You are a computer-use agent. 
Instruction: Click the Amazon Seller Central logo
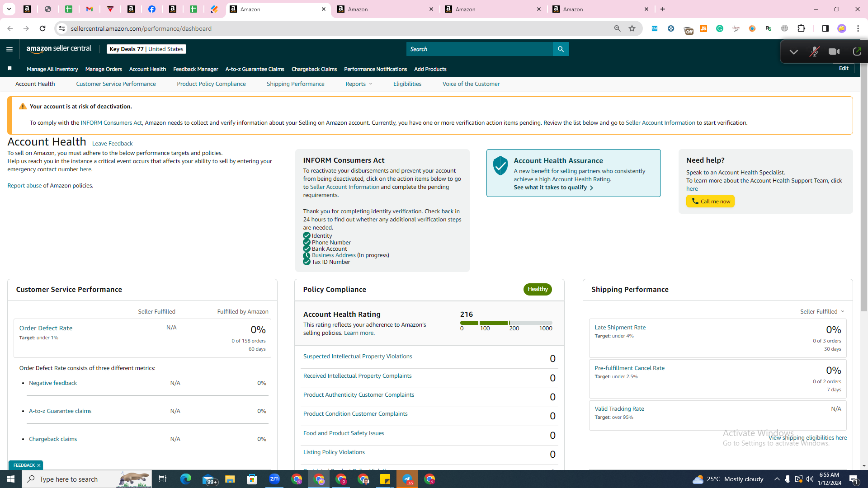(x=59, y=49)
